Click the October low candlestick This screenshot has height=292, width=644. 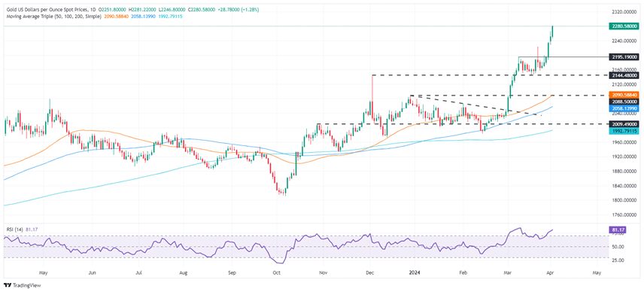(284, 192)
